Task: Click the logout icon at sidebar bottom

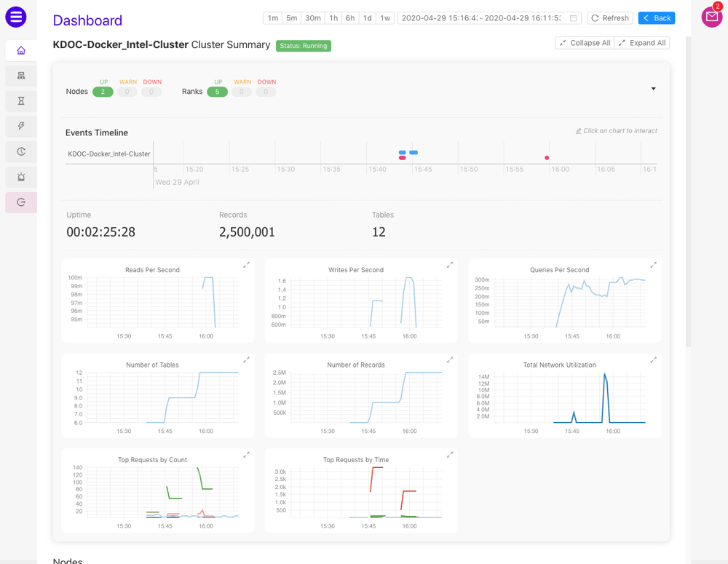Action: point(20,202)
